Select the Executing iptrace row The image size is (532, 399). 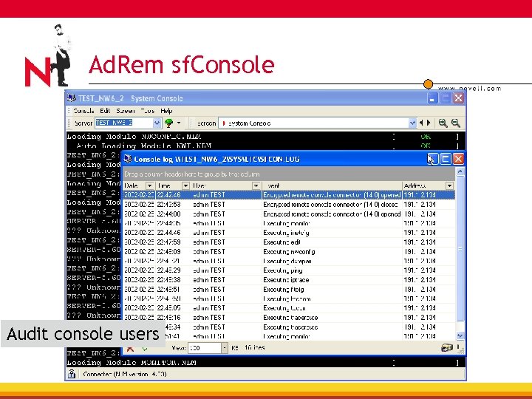pyautogui.click(x=289, y=279)
